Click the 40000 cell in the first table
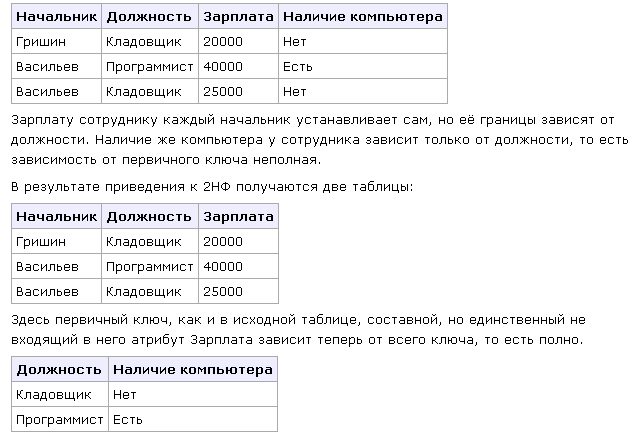 click(x=238, y=66)
